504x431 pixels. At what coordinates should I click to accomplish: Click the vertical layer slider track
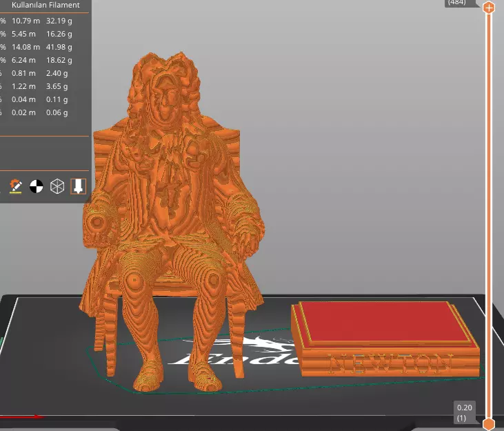coord(489,215)
